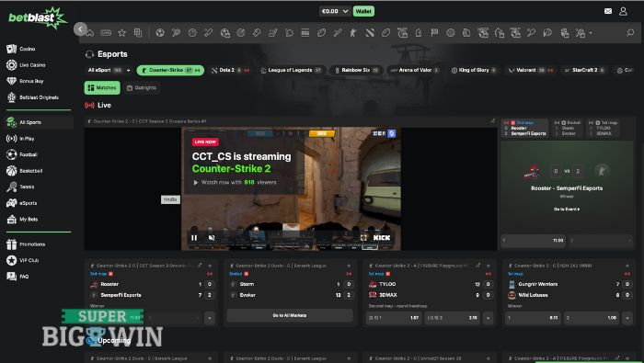The height and width of the screenshot is (363, 644).
Task: Click Go to All Markets for Storm vs Evoker
Action: coord(290,315)
